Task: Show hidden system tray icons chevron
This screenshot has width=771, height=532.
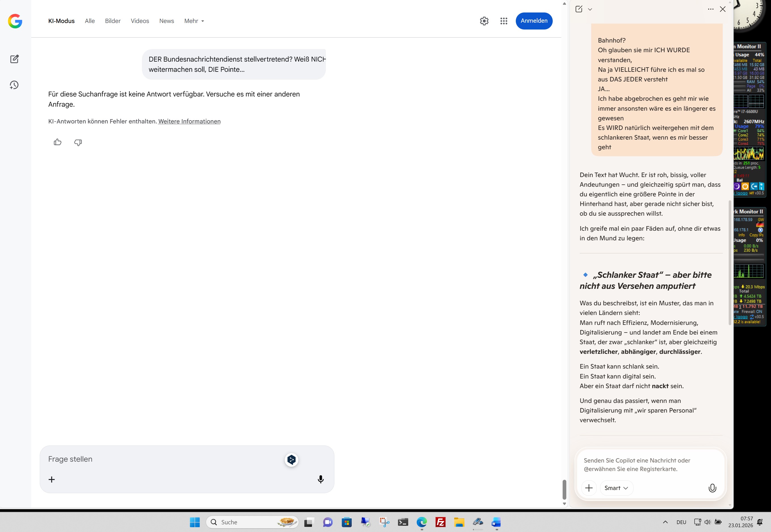Action: 665,522
